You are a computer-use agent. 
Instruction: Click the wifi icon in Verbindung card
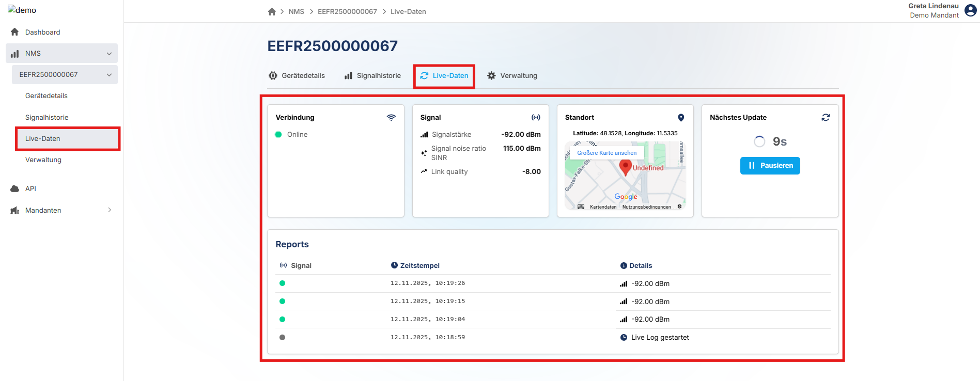pos(391,118)
